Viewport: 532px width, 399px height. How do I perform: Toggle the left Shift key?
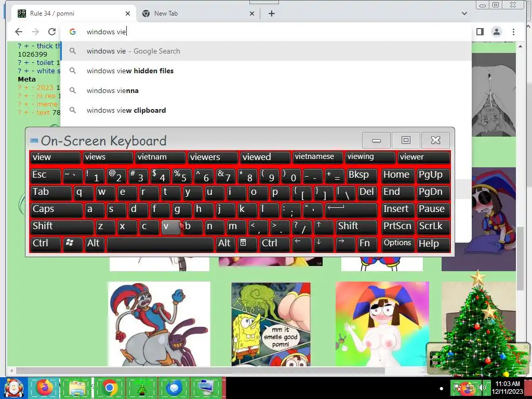(x=62, y=227)
